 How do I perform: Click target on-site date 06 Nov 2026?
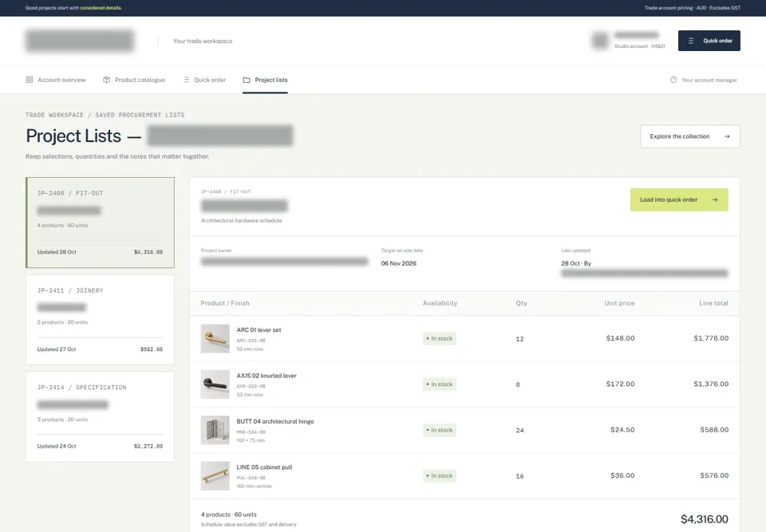(x=399, y=263)
